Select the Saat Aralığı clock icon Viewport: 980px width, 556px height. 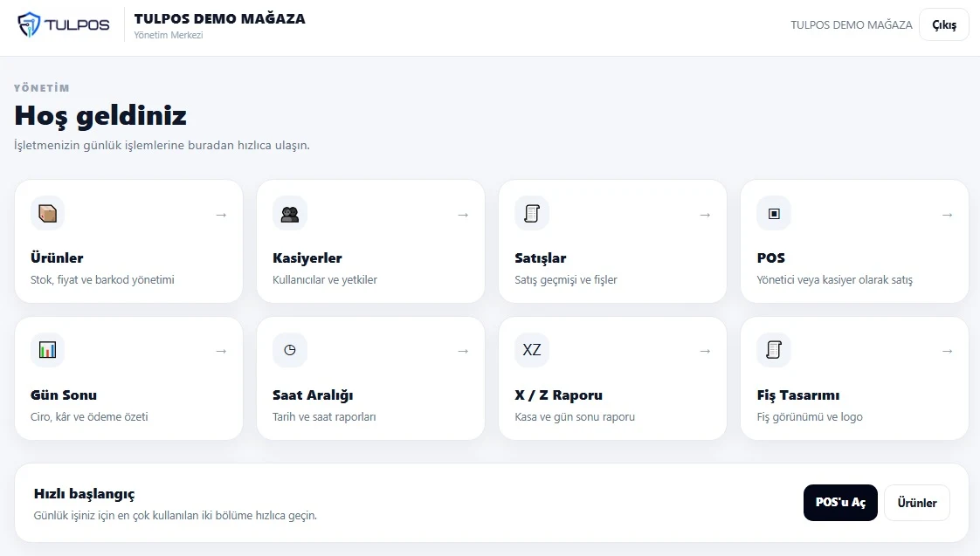(290, 350)
